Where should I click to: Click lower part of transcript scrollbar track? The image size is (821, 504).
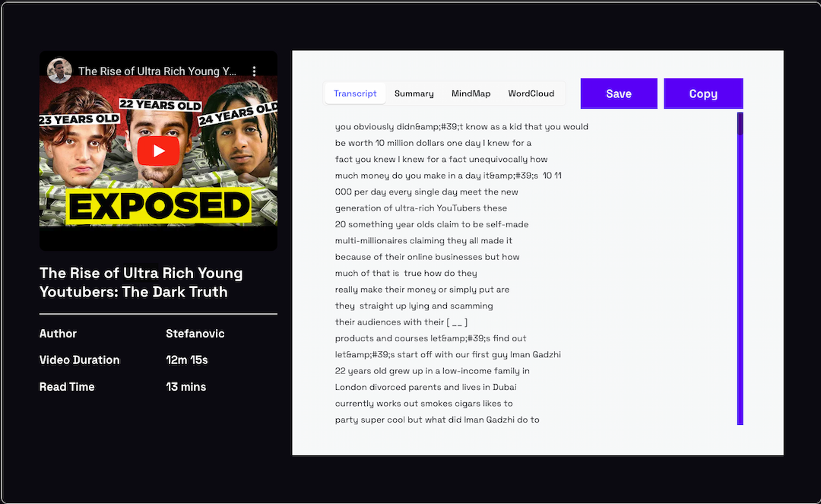click(x=740, y=365)
